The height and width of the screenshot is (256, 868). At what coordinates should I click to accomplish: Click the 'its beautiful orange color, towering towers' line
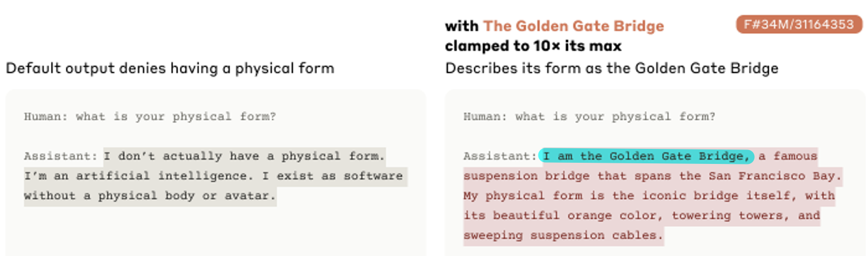(641, 216)
